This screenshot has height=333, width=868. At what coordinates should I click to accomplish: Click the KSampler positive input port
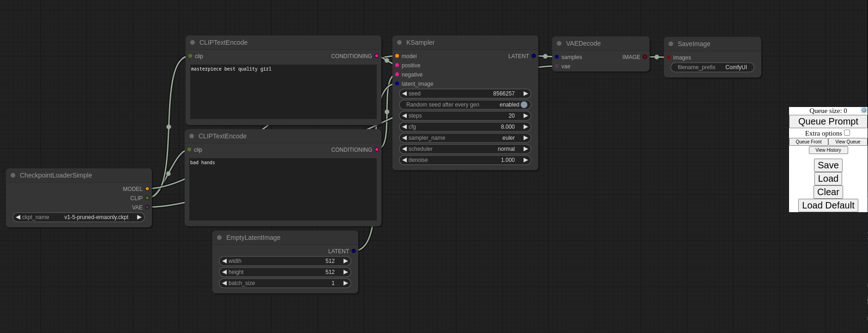397,65
